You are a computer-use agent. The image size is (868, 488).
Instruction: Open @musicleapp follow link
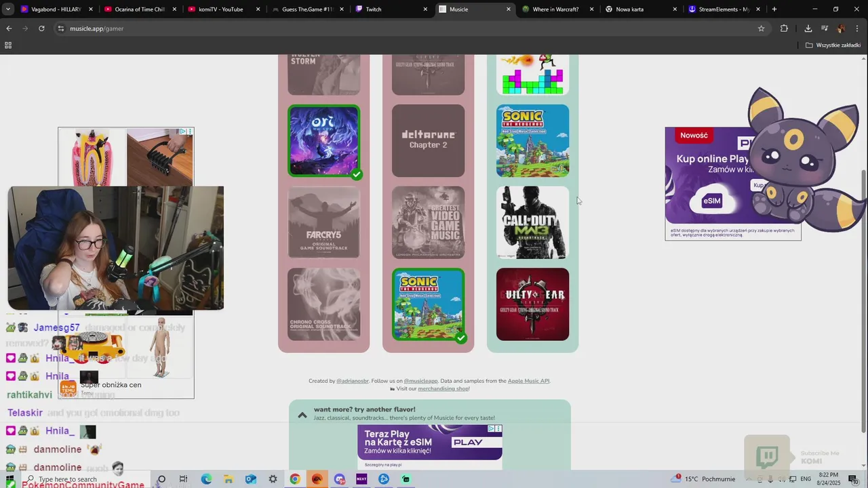tap(421, 381)
